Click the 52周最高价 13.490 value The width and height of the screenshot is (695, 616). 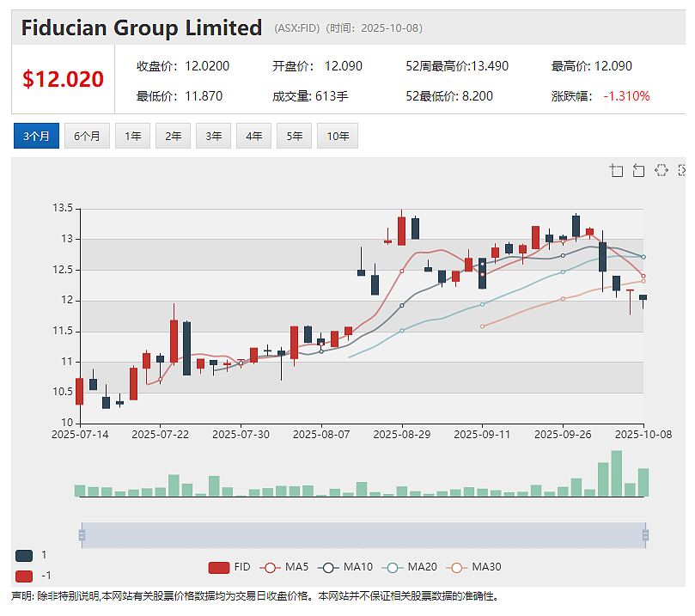(490, 66)
